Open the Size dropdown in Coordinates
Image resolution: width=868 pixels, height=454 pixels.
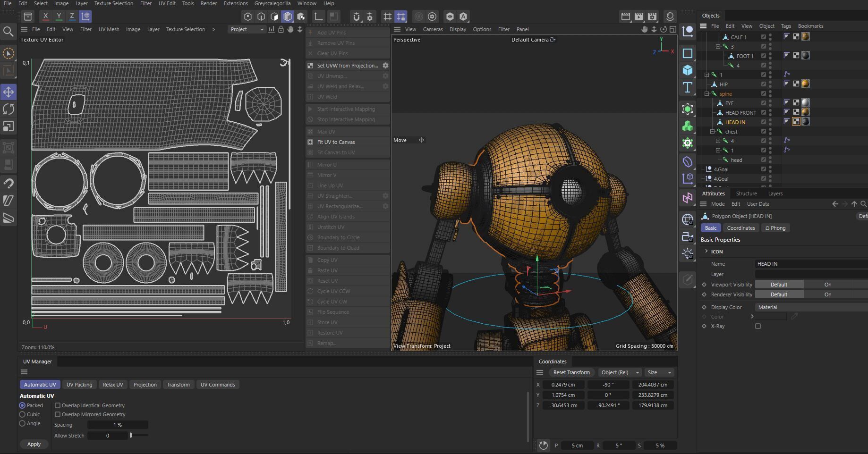(x=659, y=372)
